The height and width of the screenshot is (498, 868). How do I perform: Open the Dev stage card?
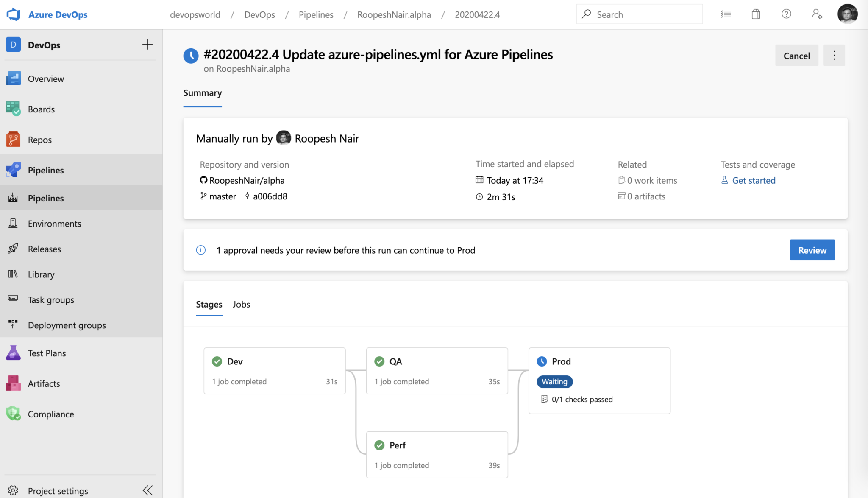coord(274,371)
